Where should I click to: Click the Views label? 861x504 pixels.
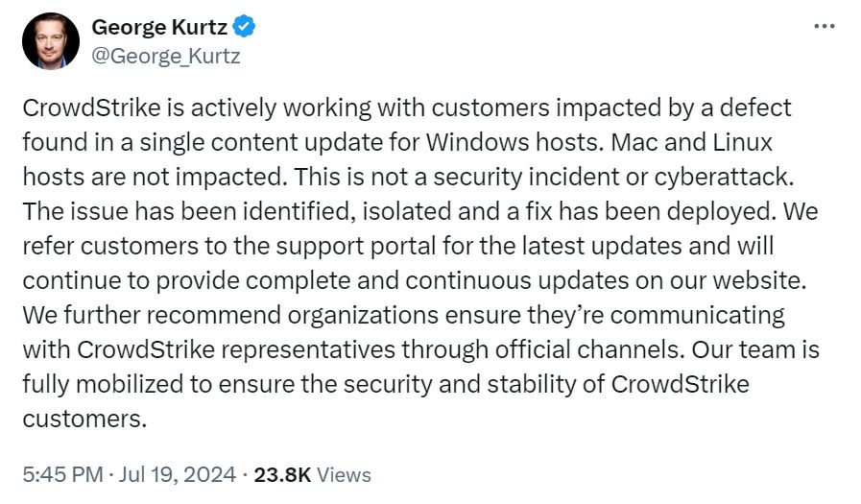(x=343, y=474)
